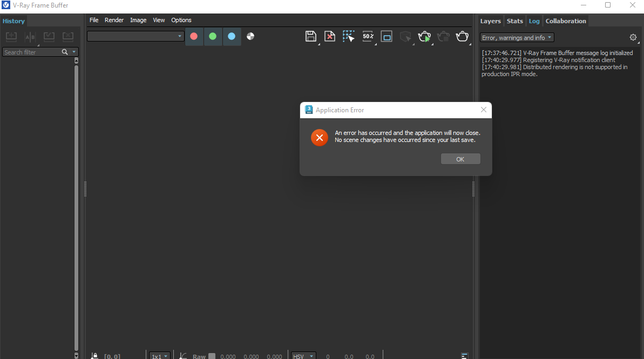Click the gray color swatch beside Raw
Viewport: 644px width, 359px height.
212,356
